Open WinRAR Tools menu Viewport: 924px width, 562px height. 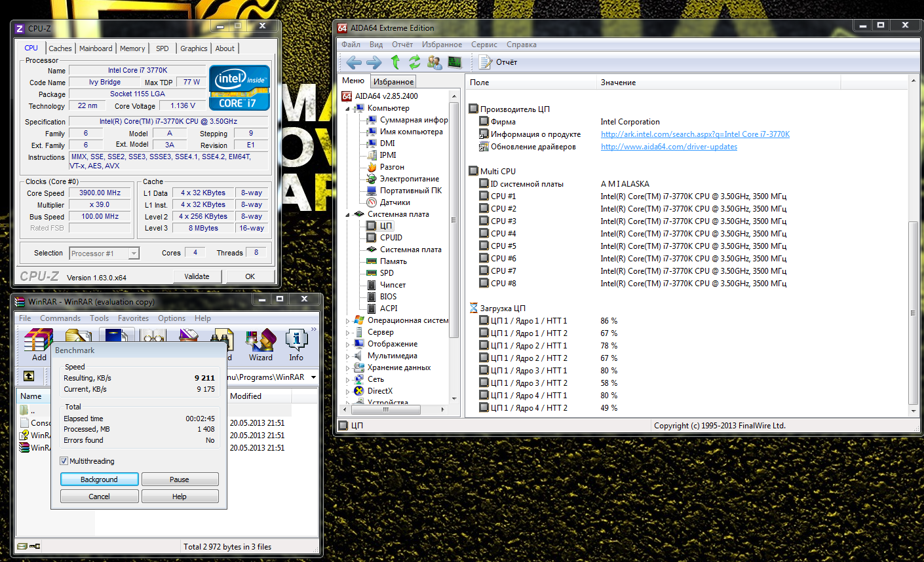coord(100,318)
